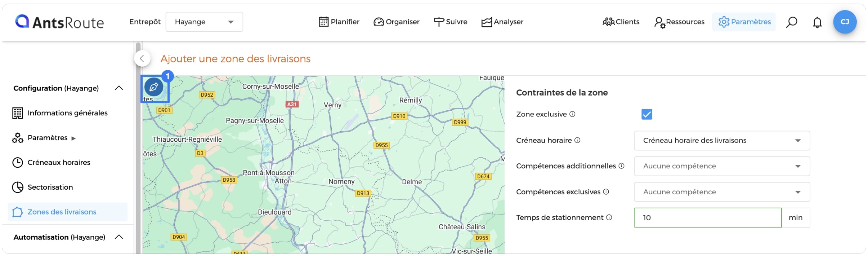Open the Créneau horaire des livraisons dropdown

[722, 140]
